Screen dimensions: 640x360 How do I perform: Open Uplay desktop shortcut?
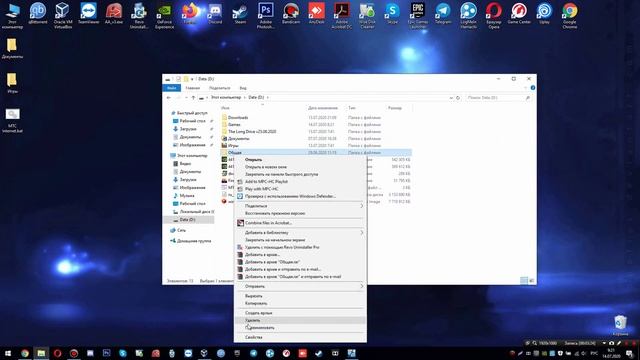click(x=544, y=14)
